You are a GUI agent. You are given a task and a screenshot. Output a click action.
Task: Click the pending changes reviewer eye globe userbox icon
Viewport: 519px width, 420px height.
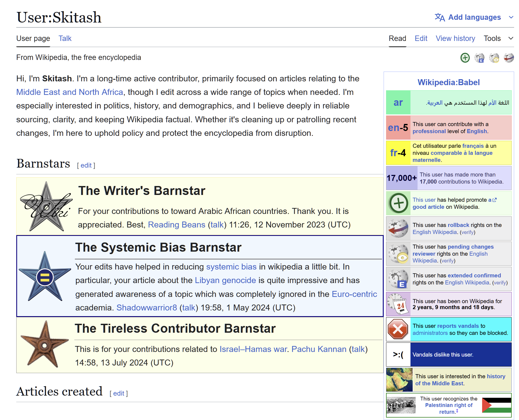[398, 254]
